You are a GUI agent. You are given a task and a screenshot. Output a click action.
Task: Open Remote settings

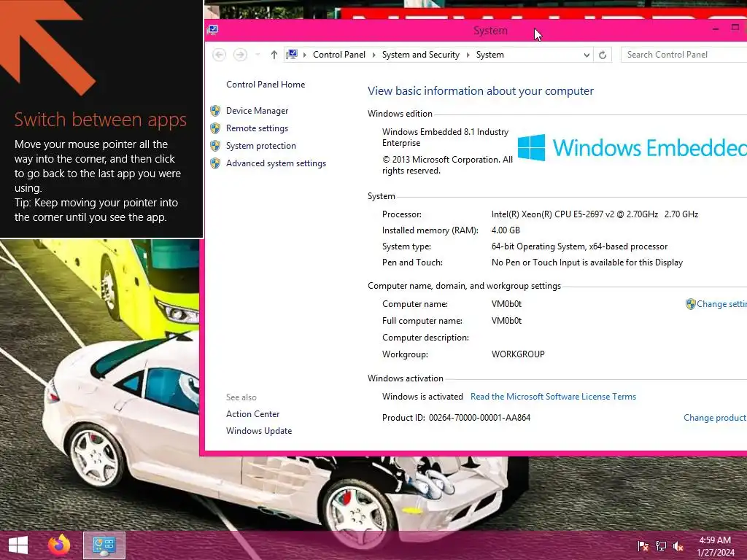(x=258, y=128)
